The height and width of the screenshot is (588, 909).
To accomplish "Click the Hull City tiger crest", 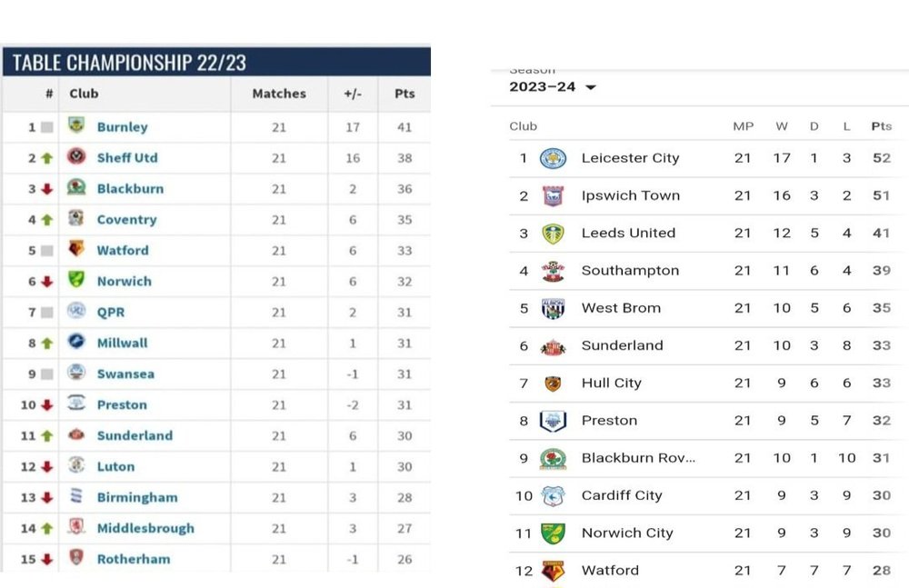I will [553, 384].
